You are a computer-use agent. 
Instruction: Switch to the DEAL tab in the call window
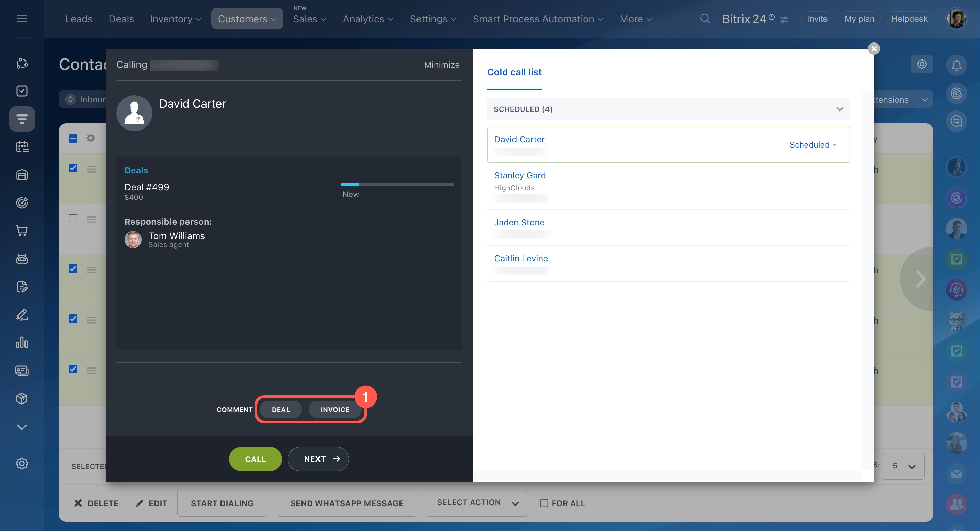[280, 409]
